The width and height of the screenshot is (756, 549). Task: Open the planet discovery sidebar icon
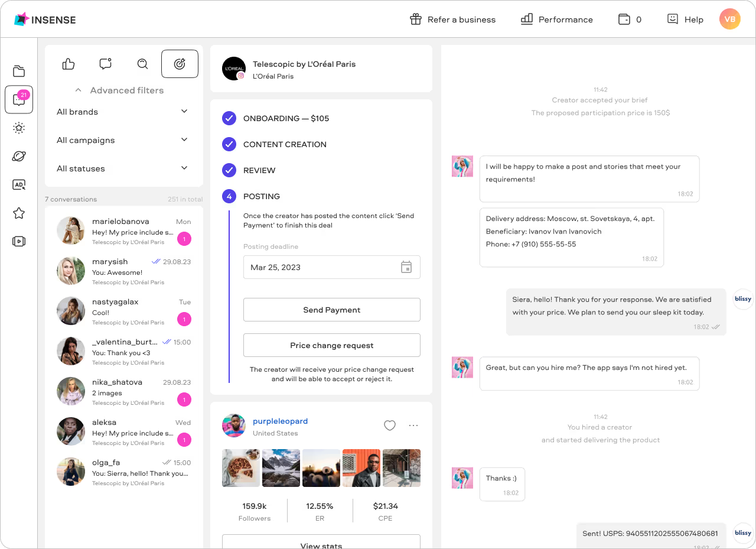click(19, 156)
